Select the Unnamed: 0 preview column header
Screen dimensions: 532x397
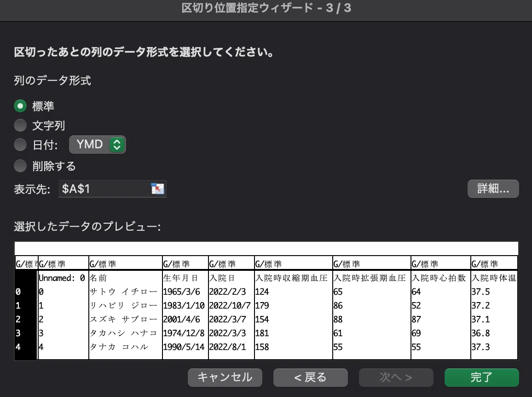62,278
